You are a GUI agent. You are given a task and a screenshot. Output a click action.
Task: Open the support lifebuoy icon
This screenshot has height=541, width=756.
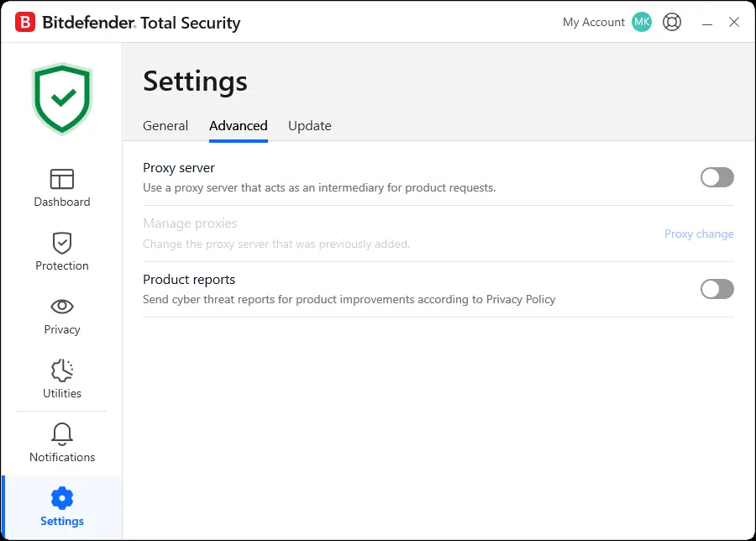point(672,22)
